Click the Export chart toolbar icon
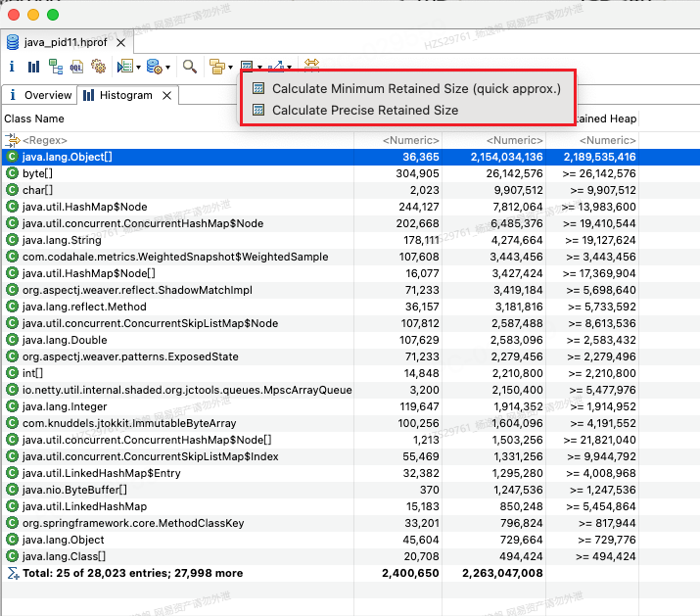700x616 pixels. coord(276,67)
